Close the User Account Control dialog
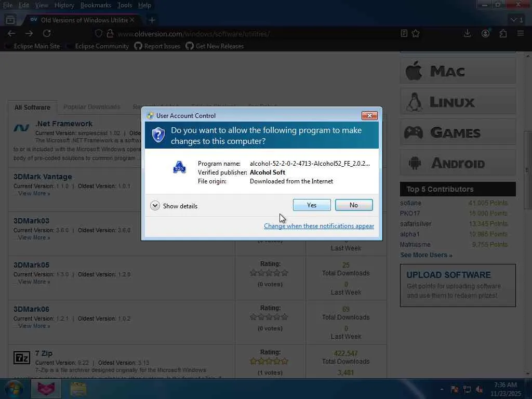The width and height of the screenshot is (532, 399). [369, 116]
